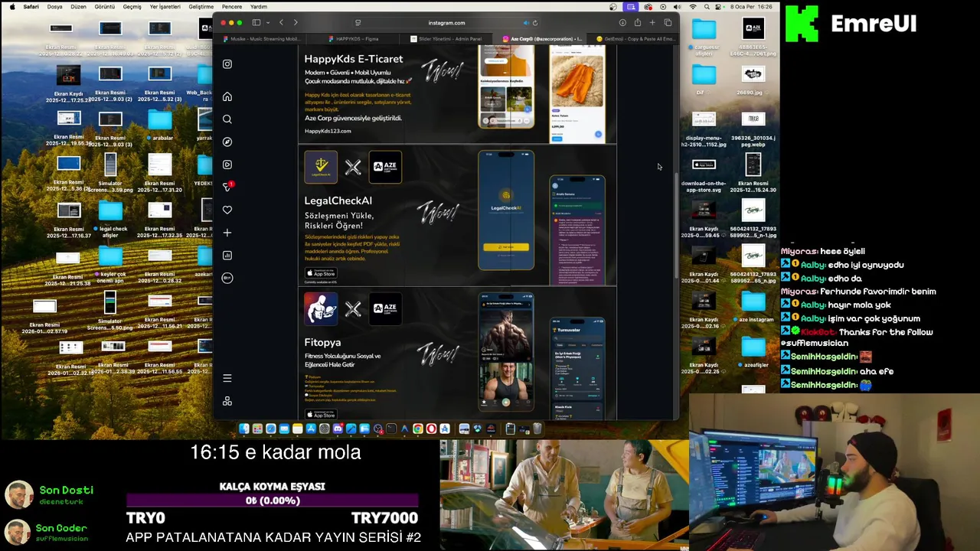Open Instagram Search in the sidebar
Screen dimensions: 980x551
tap(227, 119)
